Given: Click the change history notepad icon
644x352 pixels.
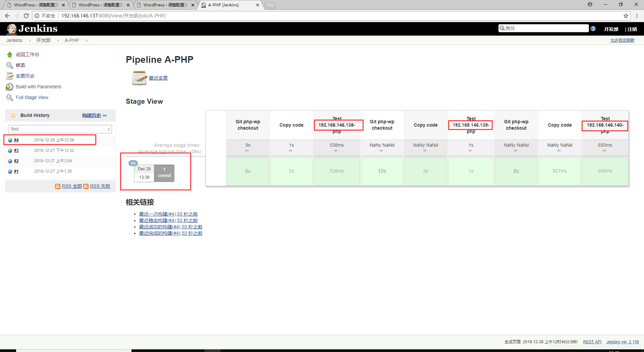Looking at the screenshot, I should click(x=9, y=76).
